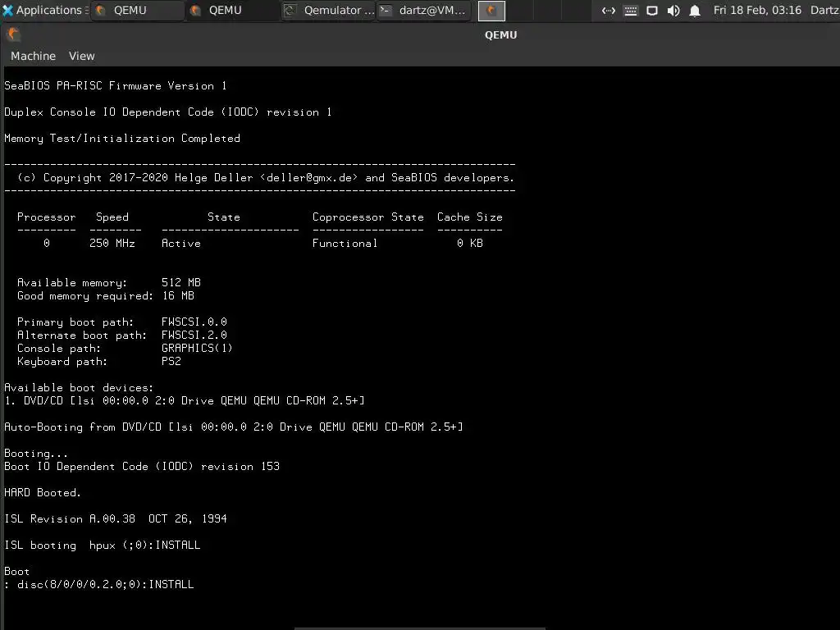The width and height of the screenshot is (840, 630).
Task: Open the Dartz user menu in panel
Action: [x=824, y=10]
